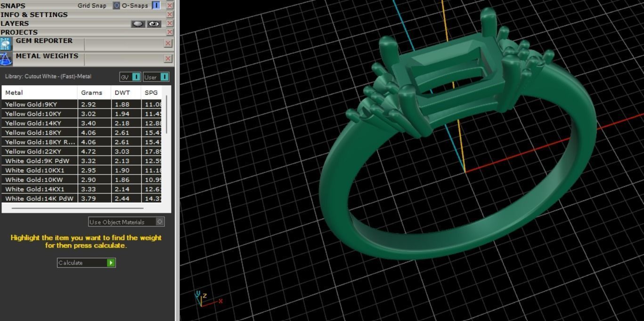Screen dimensions: 644x321
Task: Click the 4.72 grams value cell
Action: [x=94, y=151]
